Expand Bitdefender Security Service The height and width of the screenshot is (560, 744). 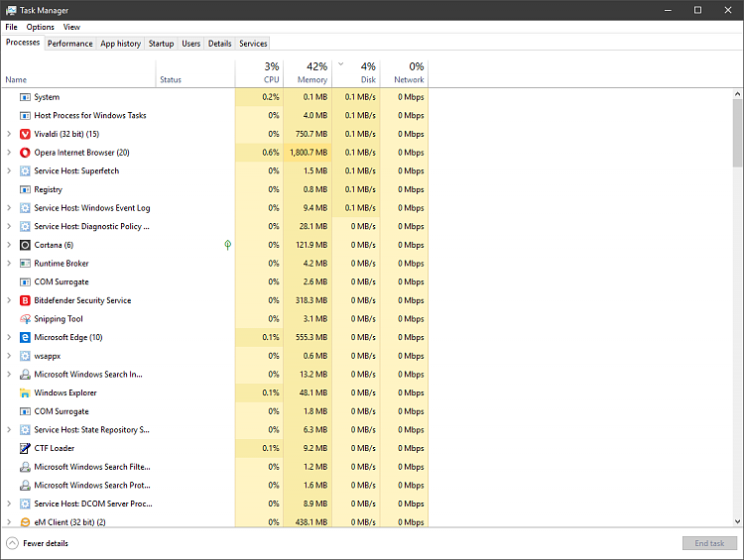click(x=9, y=300)
